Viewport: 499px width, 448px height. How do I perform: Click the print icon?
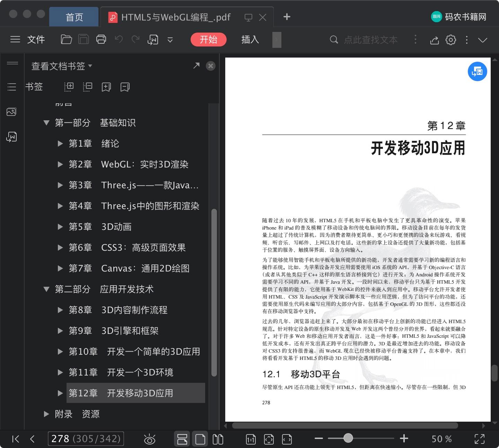pyautogui.click(x=101, y=40)
